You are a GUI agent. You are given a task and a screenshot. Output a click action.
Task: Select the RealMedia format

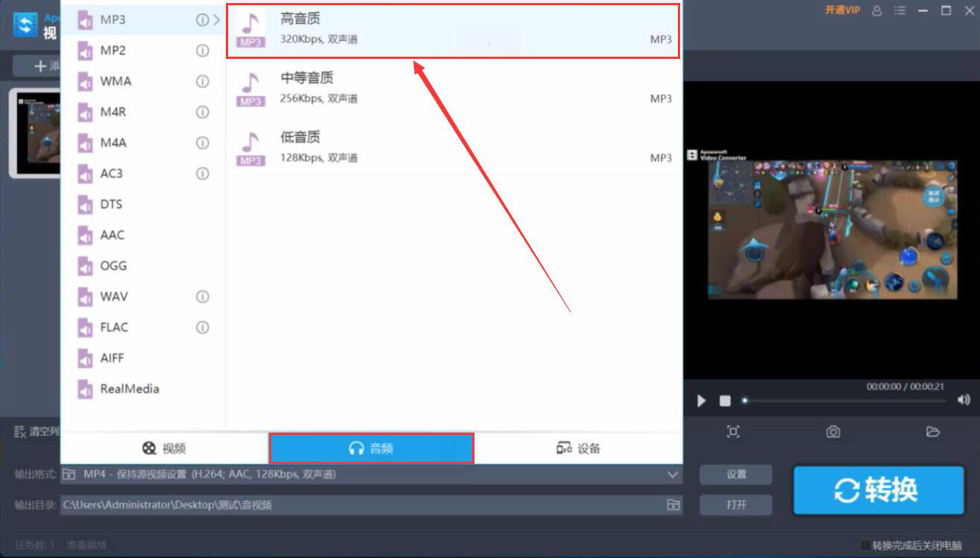coord(142,389)
